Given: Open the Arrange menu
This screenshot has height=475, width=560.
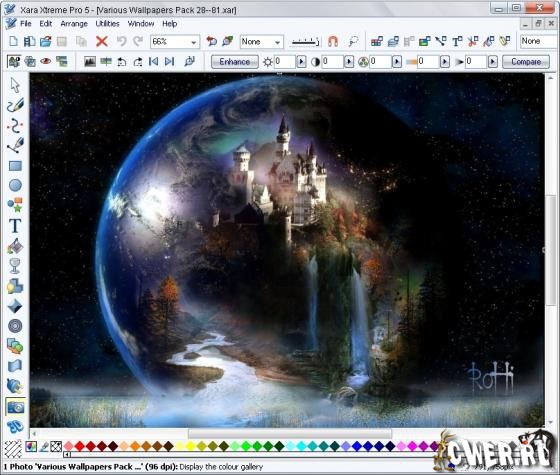Looking at the screenshot, I should pos(74,24).
